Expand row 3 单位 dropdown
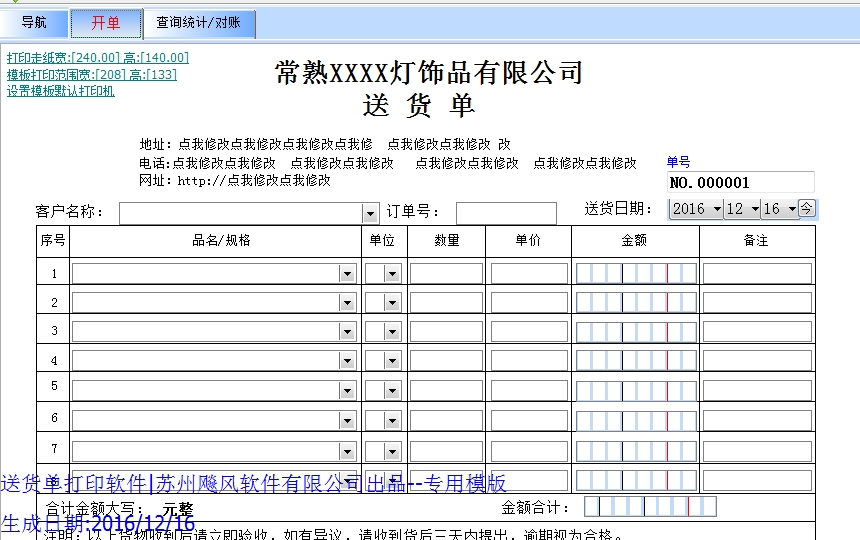 [392, 332]
